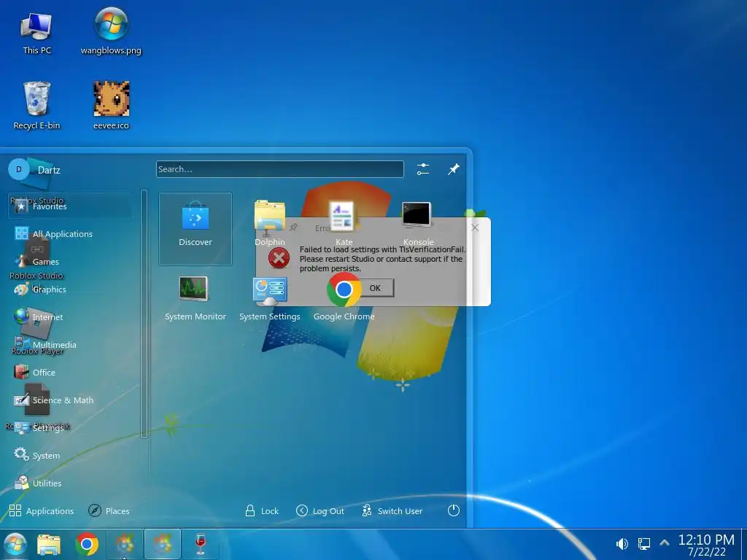747x560 pixels.
Task: Open System Settings from the menu
Action: tap(270, 298)
